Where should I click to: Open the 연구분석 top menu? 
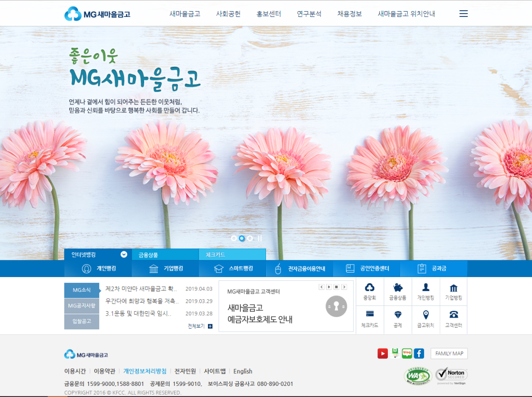309,14
